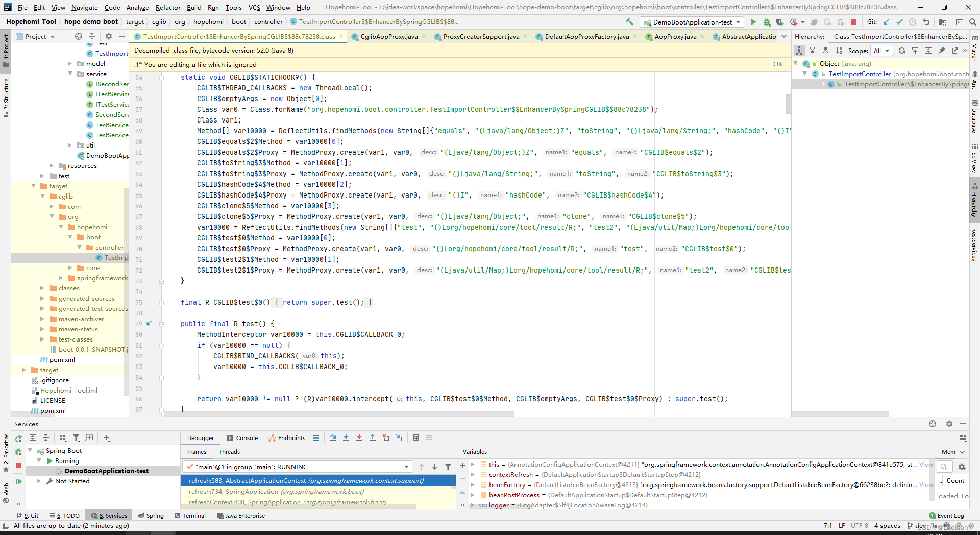Expand Not Started node in Services
The width and height of the screenshot is (980, 535).
pyautogui.click(x=39, y=481)
